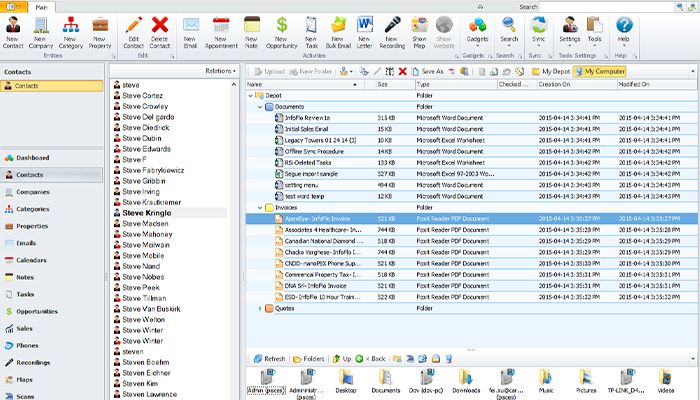Select the Main ribbon tab

click(x=41, y=6)
